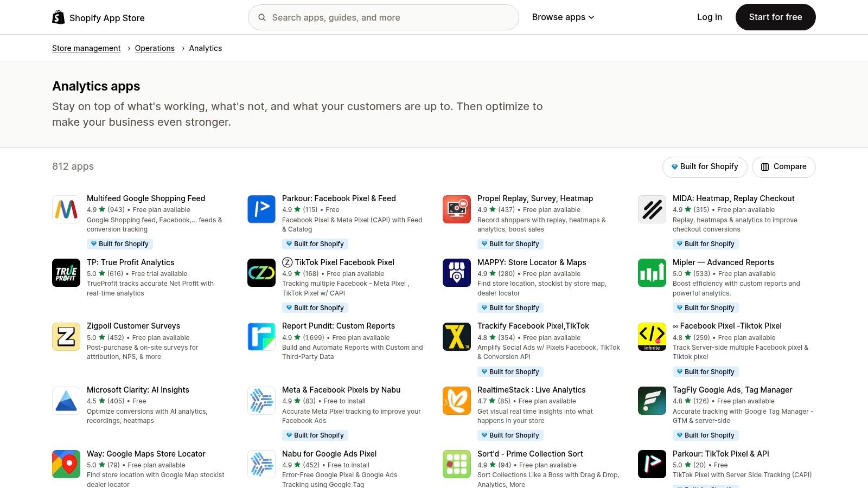Click the TikTok Pixel Facebook Pixel app icon
The width and height of the screenshot is (868, 488).
tap(261, 273)
